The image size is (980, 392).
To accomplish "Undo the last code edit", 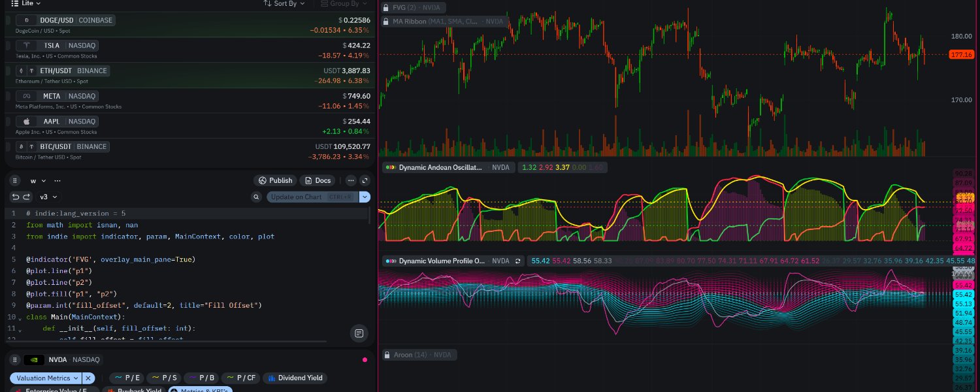I will point(16,197).
